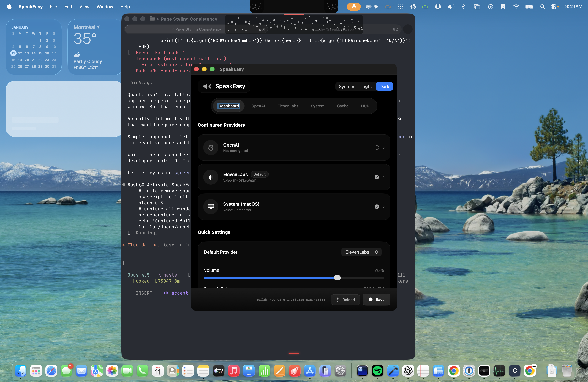The image size is (588, 382).
Task: Expand the OpenAI provider row chevron
Action: (x=384, y=148)
